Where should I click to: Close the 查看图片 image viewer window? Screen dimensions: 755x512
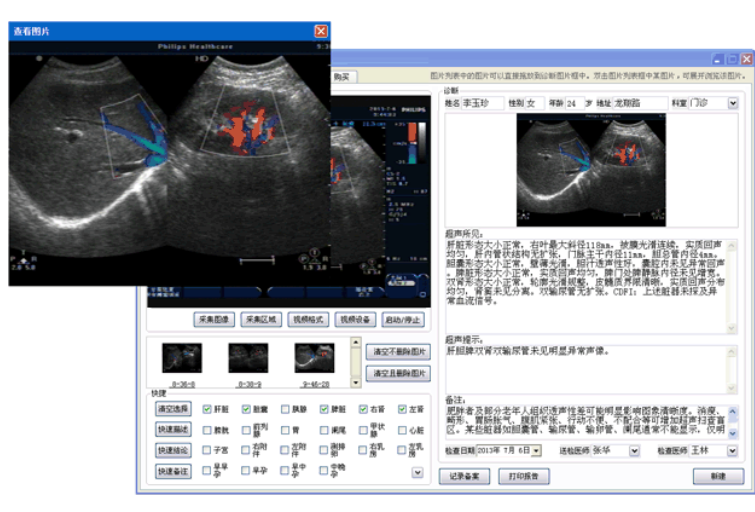321,31
